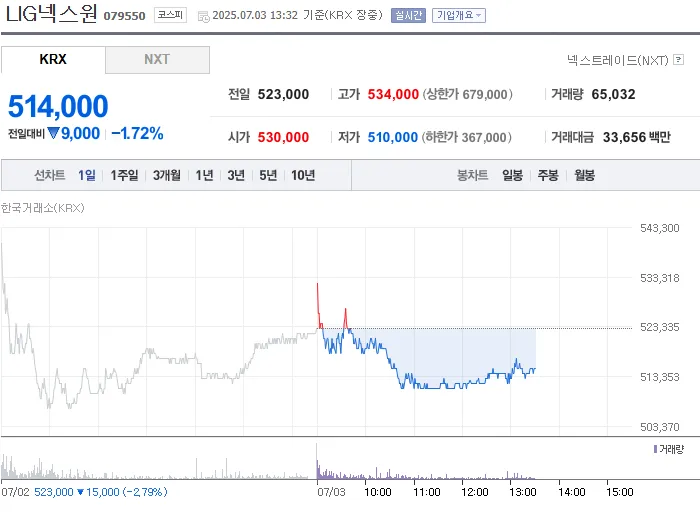Select the 10년 line chart period
Viewport: 700px width, 515px height.
pos(303,175)
